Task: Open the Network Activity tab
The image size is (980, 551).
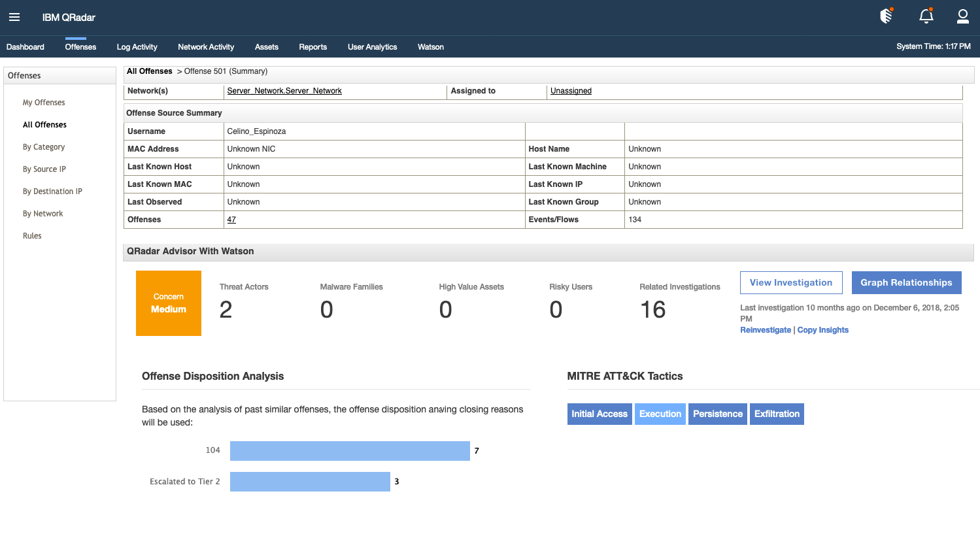Action: 206,47
